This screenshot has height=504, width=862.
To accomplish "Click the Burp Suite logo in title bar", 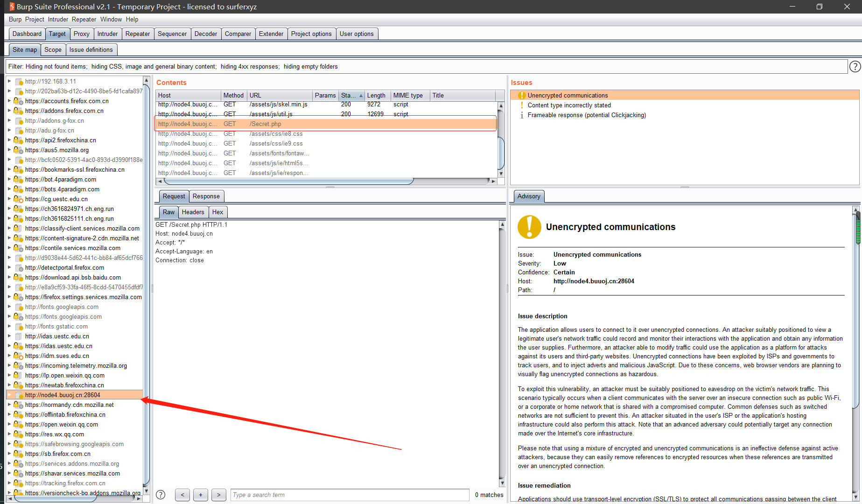I will coord(12,7).
